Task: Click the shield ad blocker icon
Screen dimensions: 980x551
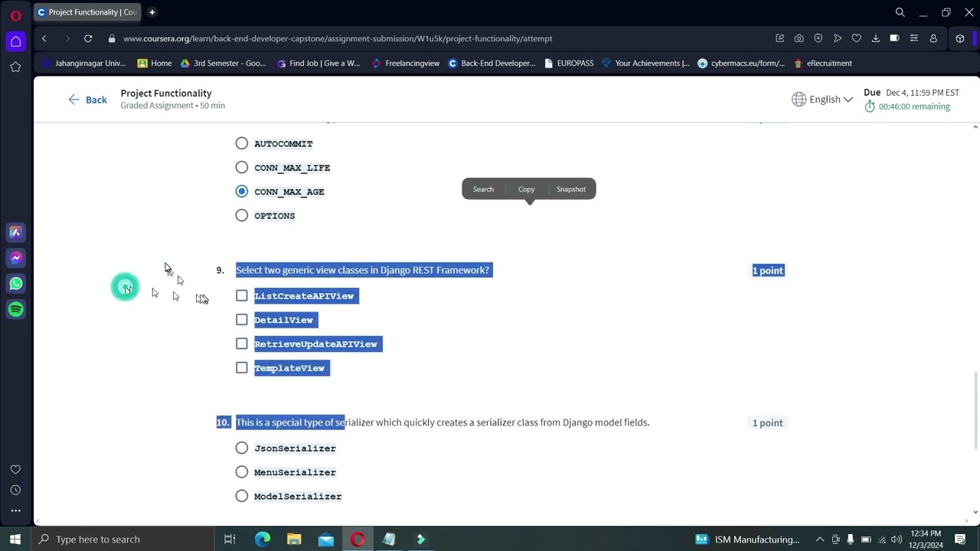Action: (x=818, y=38)
